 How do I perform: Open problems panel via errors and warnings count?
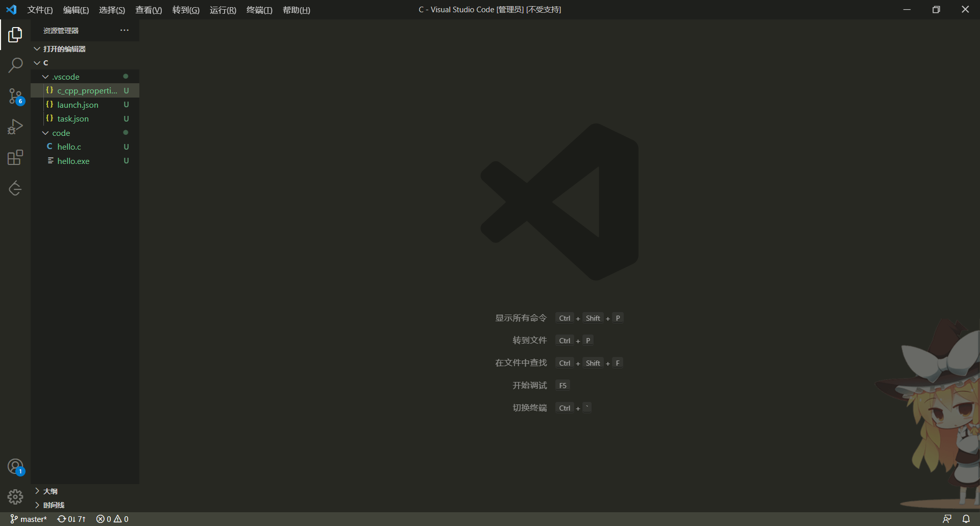pos(112,519)
